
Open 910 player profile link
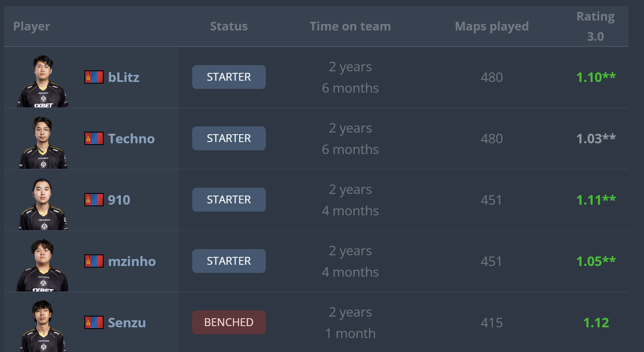click(x=119, y=200)
